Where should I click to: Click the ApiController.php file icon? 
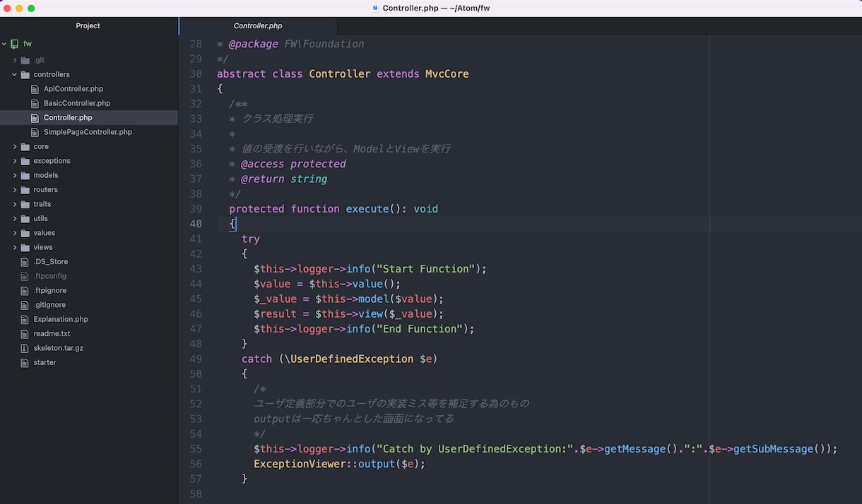coord(35,89)
